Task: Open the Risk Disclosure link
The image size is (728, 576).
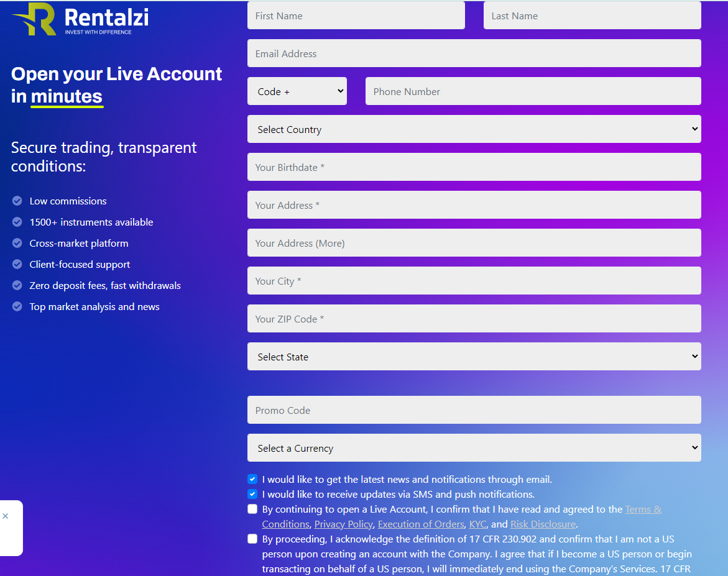Action: pos(543,524)
